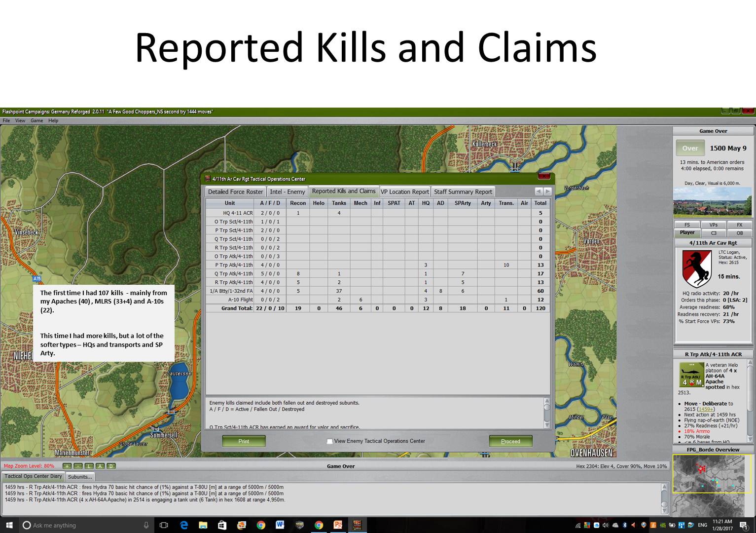
Task: Switch to Tactical Ops Center Diary tab
Action: point(34,477)
